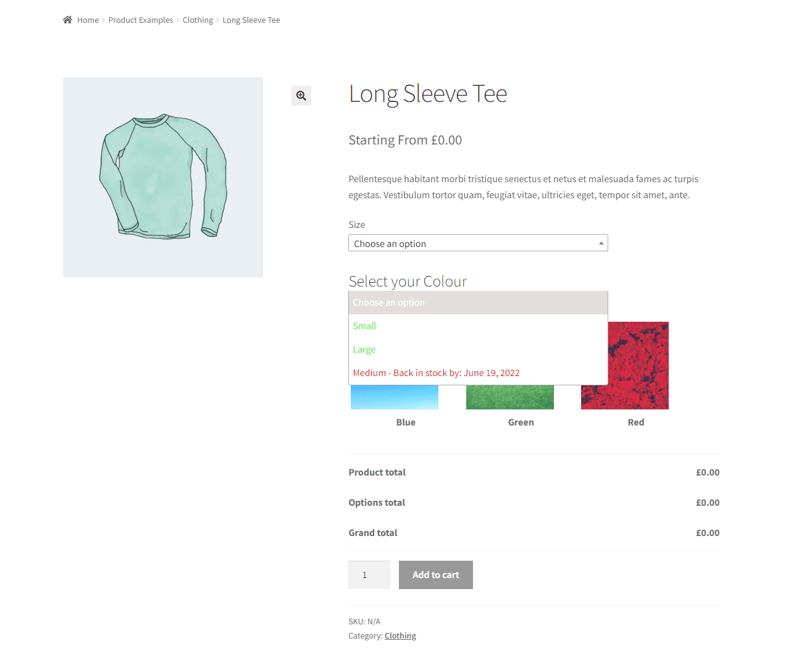Choose Large size option
The height and width of the screenshot is (662, 812).
(x=478, y=350)
